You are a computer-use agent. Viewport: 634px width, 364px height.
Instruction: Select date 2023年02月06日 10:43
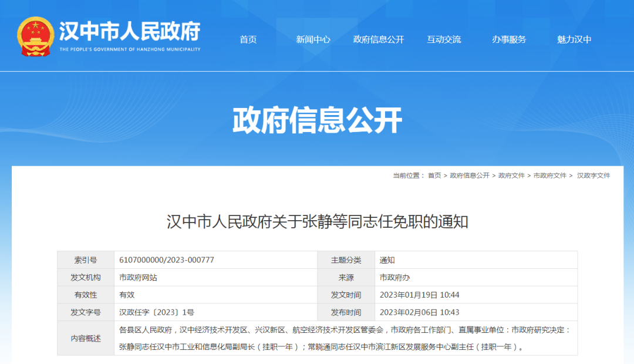pyautogui.click(x=419, y=312)
